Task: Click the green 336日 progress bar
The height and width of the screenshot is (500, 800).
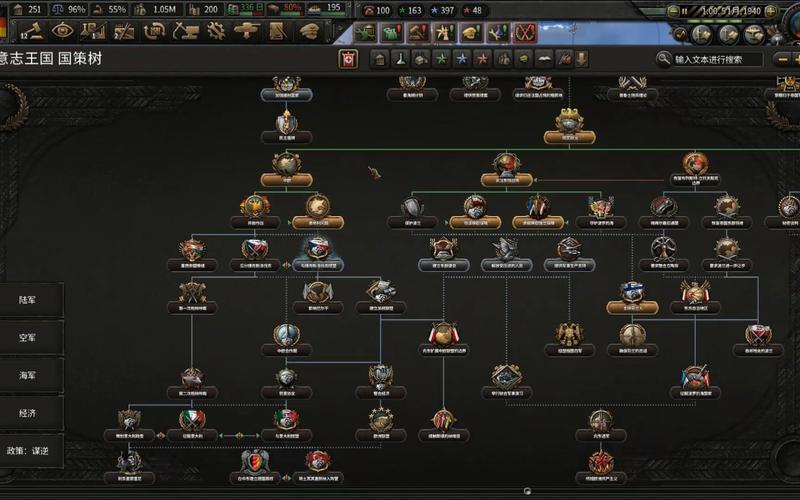Action: point(246,9)
